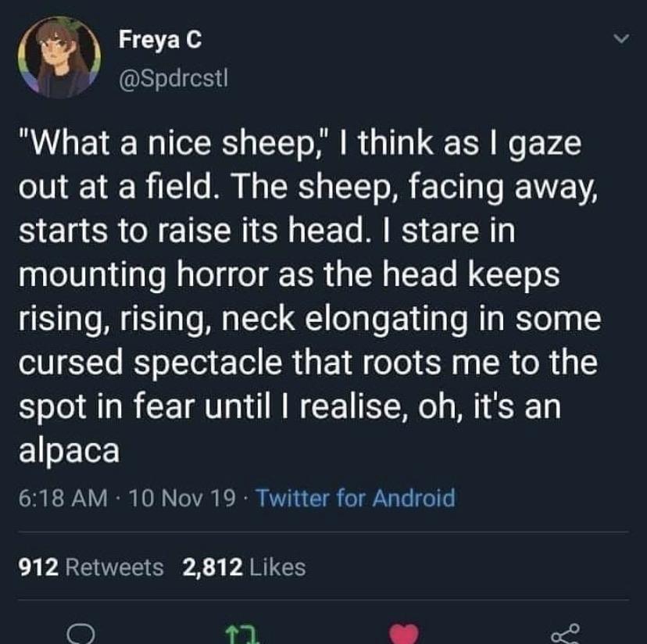The image size is (647, 644).
Task: Click the 10 Nov 19 date
Action: pos(180,498)
